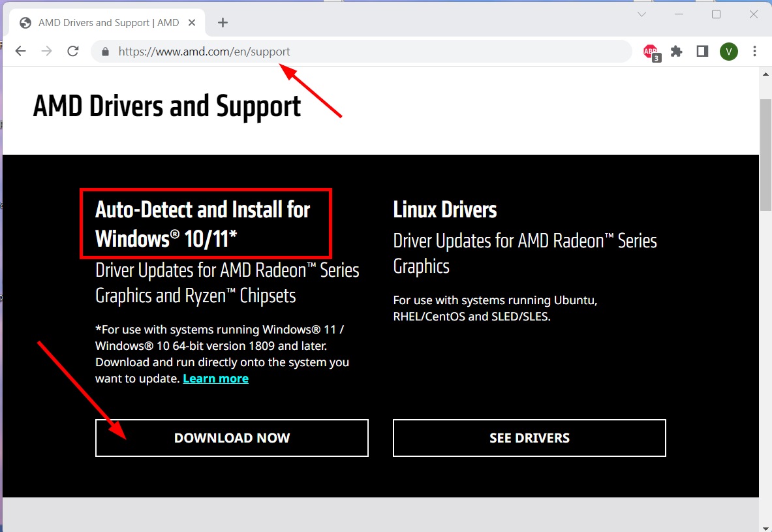Click the Auto-Detect and Install heading
The width and height of the screenshot is (772, 532).
click(x=202, y=224)
